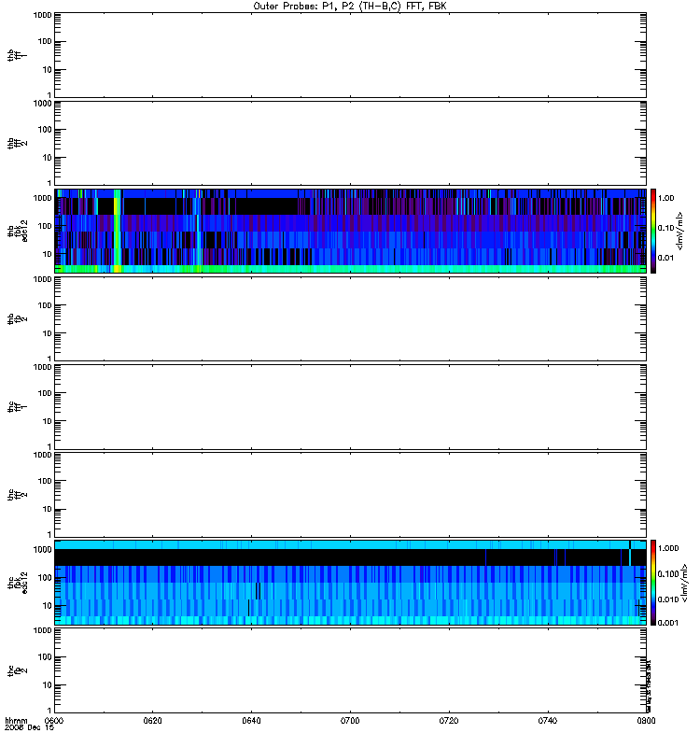Click the '1000' tick label of the thb fbk edc12 panel
Viewport: 700px width, 747px height.
tap(42, 198)
